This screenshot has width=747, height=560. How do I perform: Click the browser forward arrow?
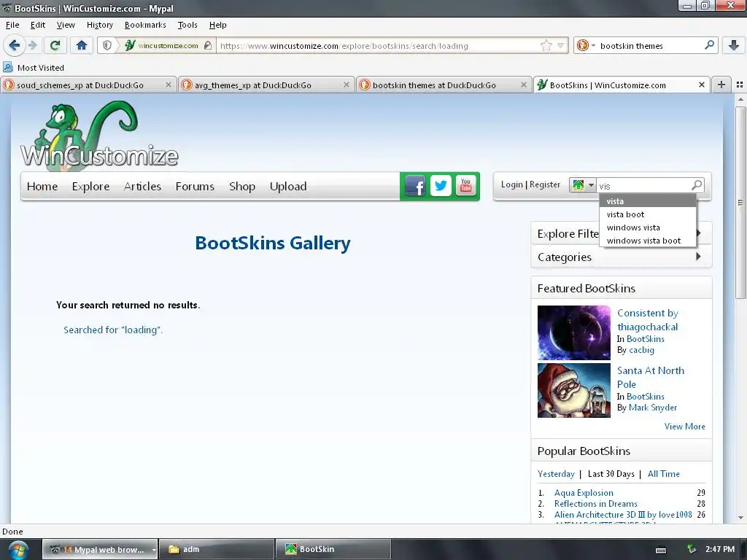32,46
